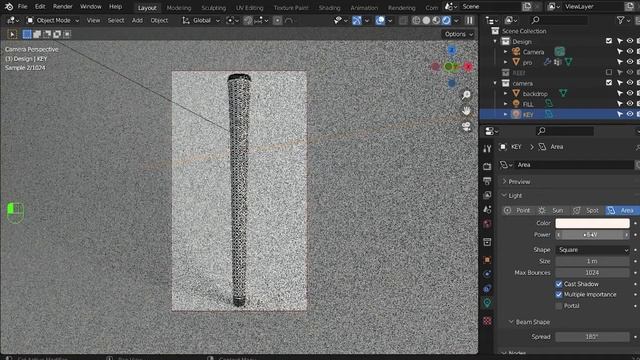Open the viewport Add menu
Image resolution: width=640 pixels, height=360 pixels.
[x=137, y=20]
